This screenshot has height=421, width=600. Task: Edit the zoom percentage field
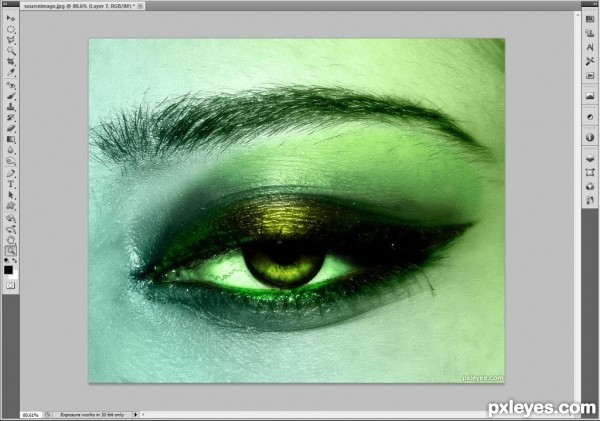pyautogui.click(x=31, y=415)
